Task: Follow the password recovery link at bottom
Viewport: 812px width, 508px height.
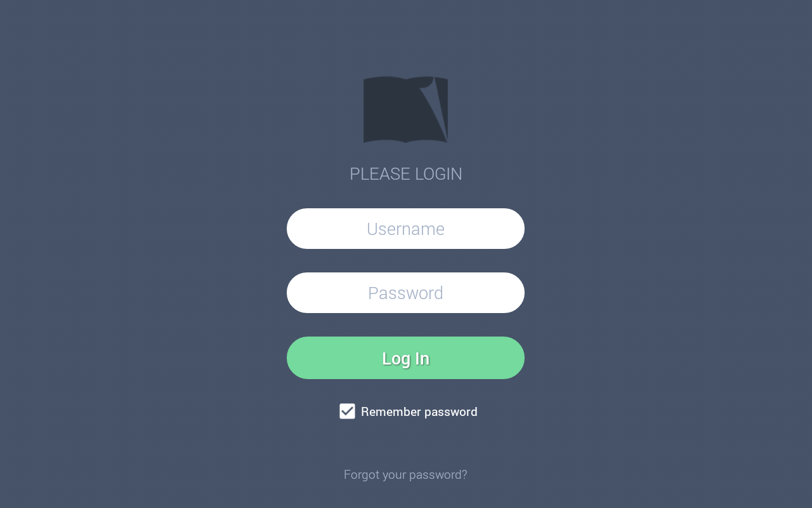Action: tap(405, 474)
